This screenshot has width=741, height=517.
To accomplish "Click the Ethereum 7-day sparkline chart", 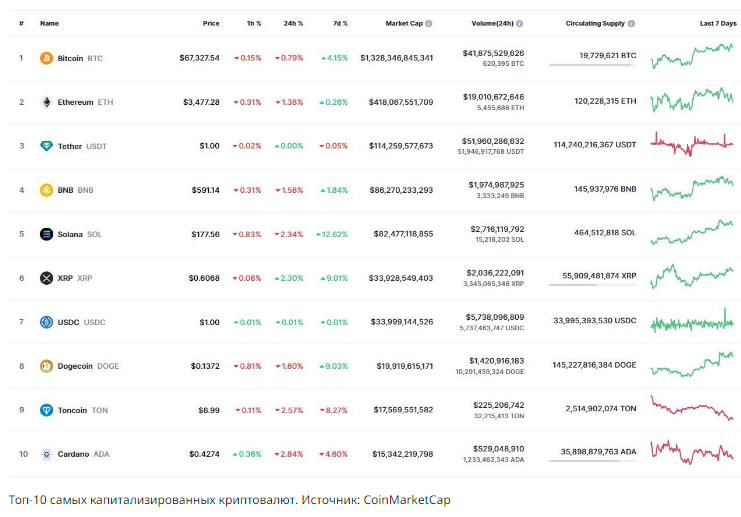I will pos(692,100).
